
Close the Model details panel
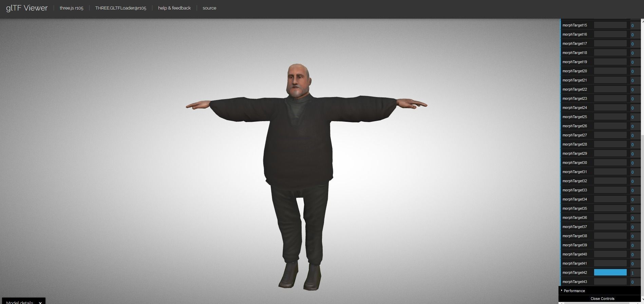click(40, 302)
